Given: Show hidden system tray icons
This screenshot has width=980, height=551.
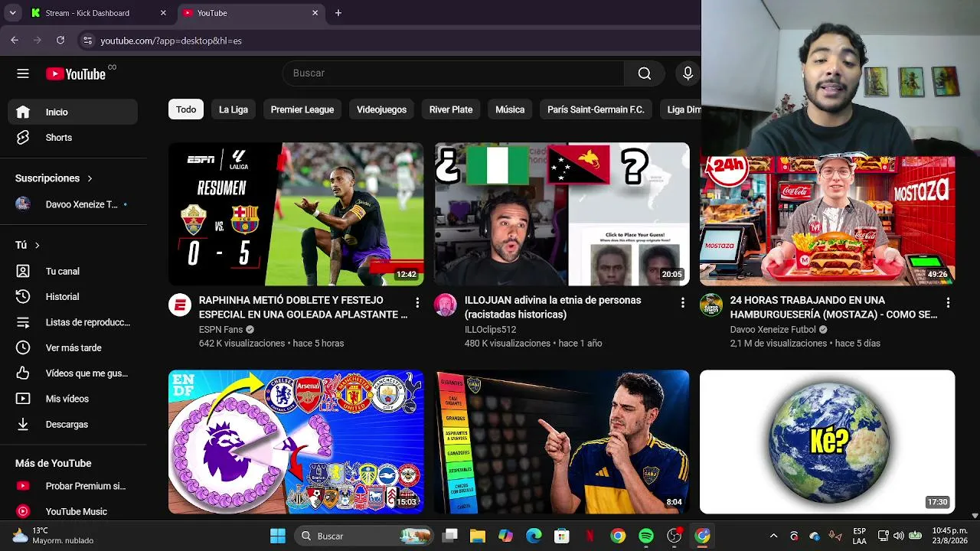Looking at the screenshot, I should pos(773,536).
